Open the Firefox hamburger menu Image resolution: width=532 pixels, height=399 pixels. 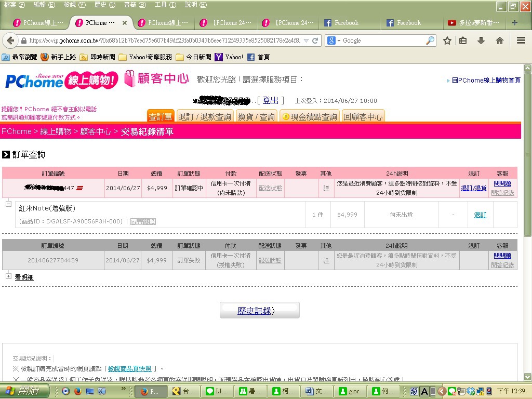(521, 41)
